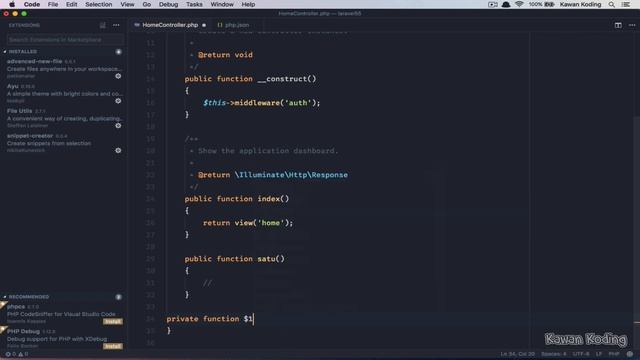640x360 pixels.
Task: Open the editor's more actions menu
Action: 632,25
